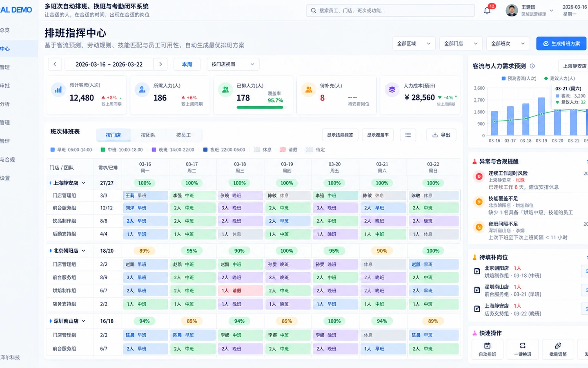
Task: Click info icon beside 客流与人力需求预测
Action: 532,66
